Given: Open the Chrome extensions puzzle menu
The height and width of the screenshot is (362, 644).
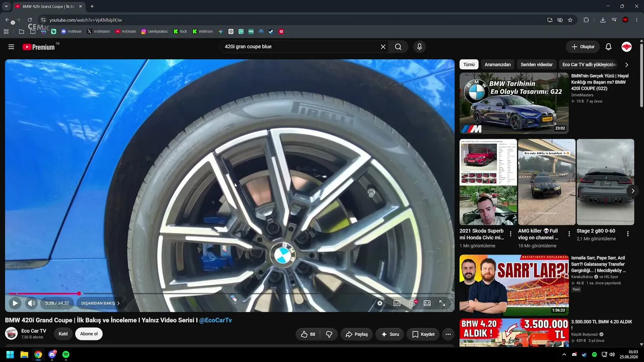Looking at the screenshot, I should tap(586, 20).
